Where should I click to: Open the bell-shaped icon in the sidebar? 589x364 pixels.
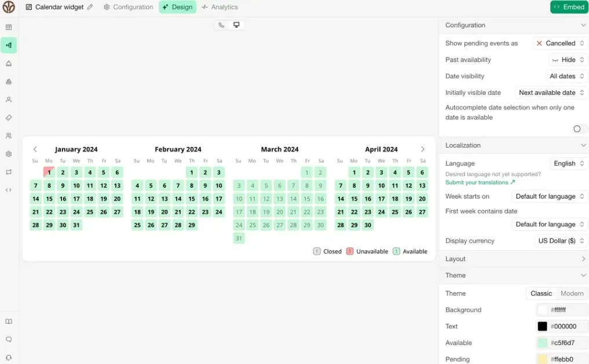9,64
